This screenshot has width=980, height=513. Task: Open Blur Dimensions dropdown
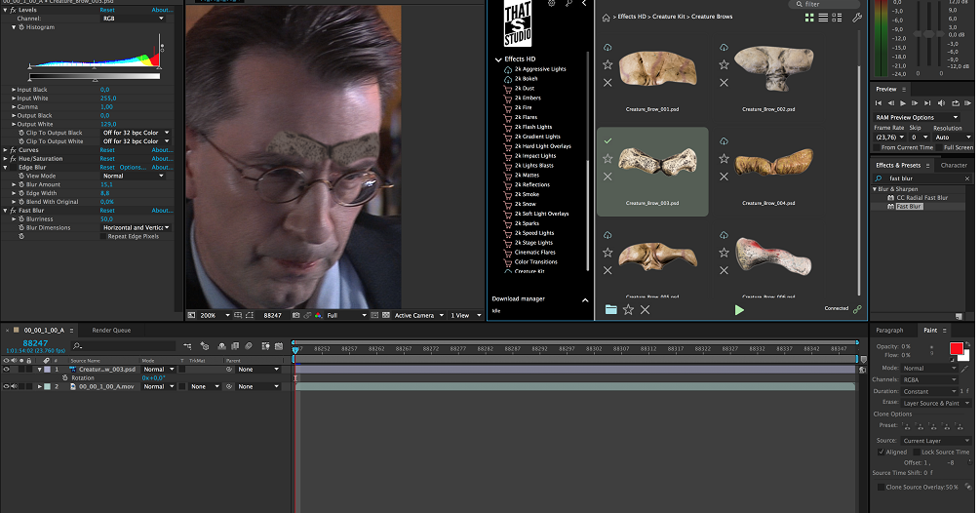(x=136, y=228)
